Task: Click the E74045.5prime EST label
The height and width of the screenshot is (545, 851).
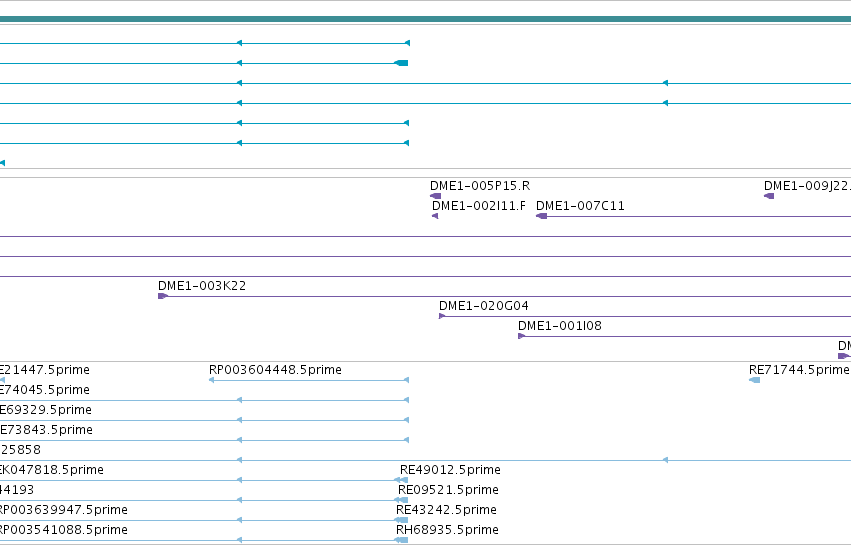Action: point(45,390)
